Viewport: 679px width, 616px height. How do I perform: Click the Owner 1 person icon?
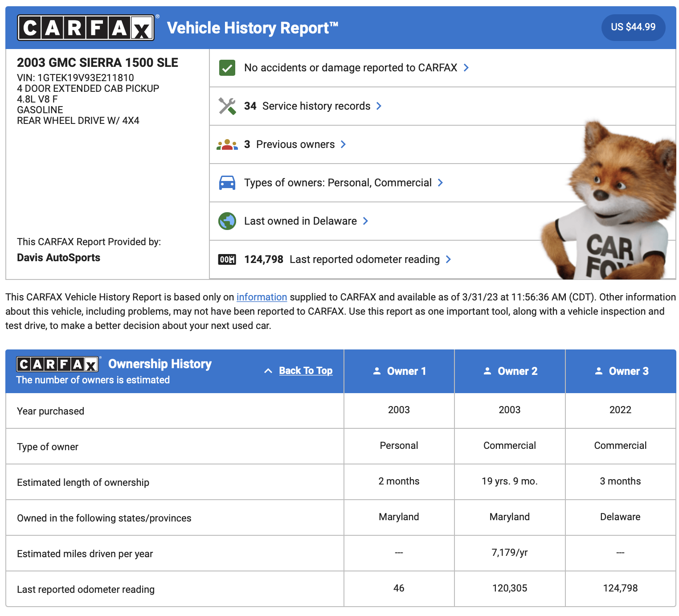point(377,371)
